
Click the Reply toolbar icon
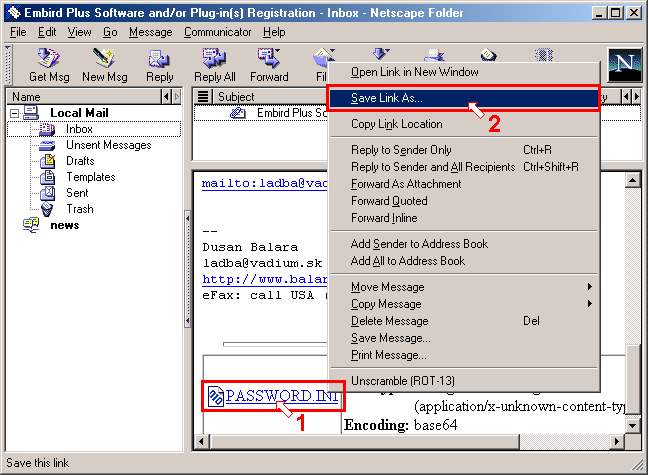[x=160, y=59]
